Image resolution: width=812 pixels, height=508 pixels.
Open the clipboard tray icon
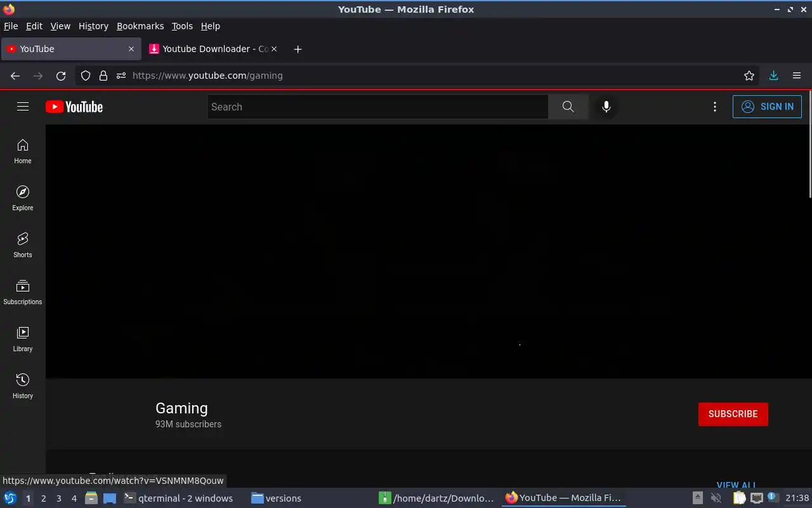click(x=739, y=498)
